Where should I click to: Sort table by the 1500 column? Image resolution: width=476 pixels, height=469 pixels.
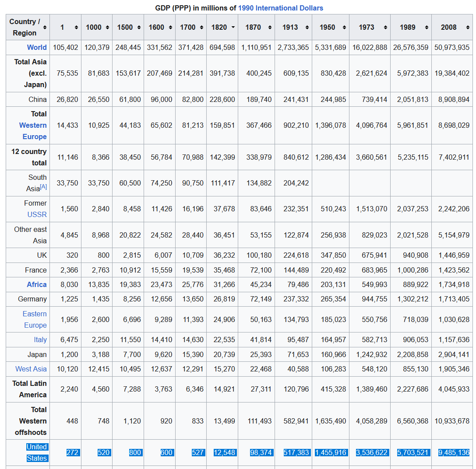[139, 27]
